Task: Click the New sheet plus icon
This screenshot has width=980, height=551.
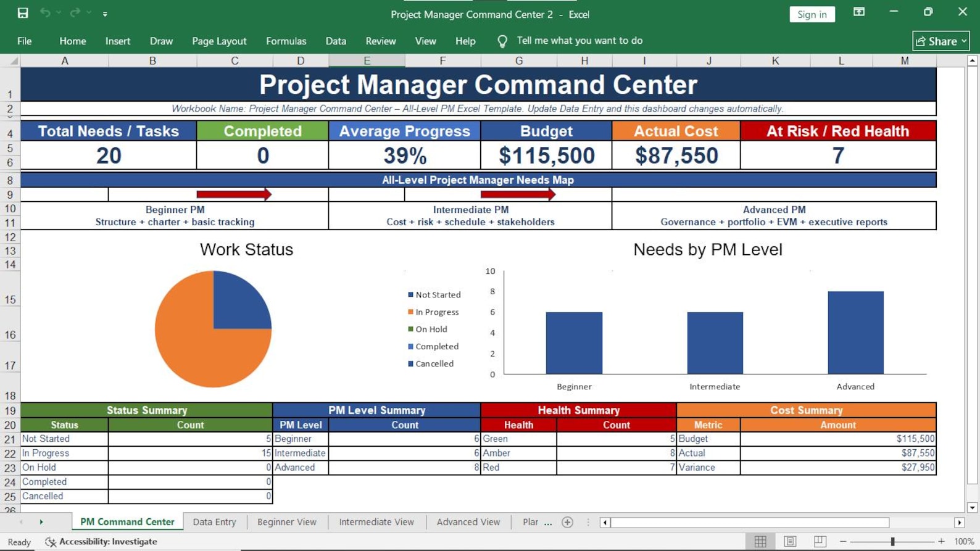Action: pyautogui.click(x=568, y=523)
